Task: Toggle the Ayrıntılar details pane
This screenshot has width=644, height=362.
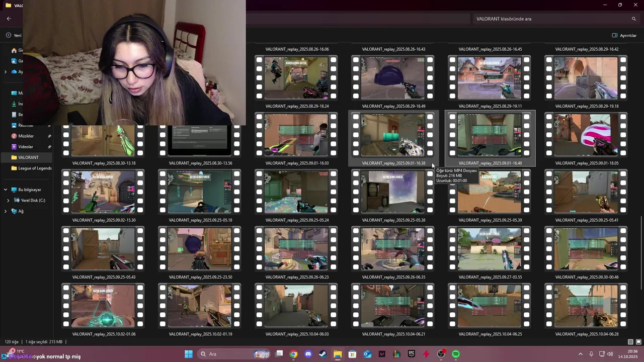Action: (624, 35)
